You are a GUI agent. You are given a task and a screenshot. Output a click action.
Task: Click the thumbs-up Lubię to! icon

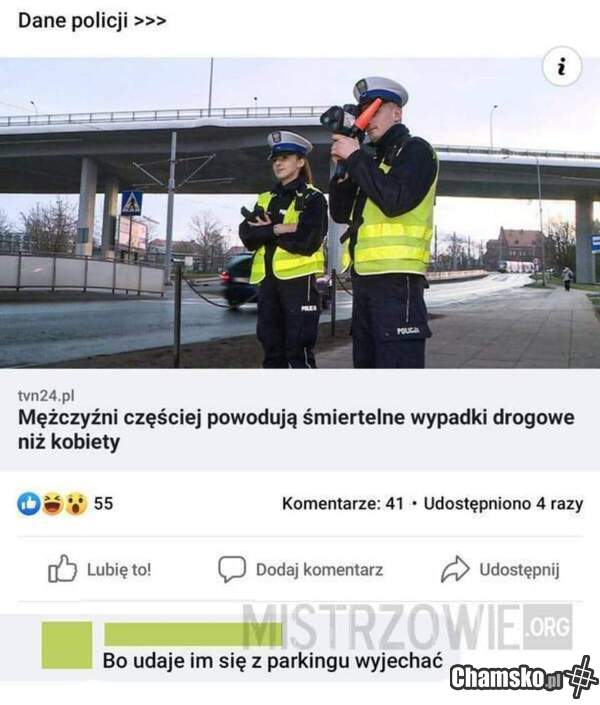pos(63,569)
